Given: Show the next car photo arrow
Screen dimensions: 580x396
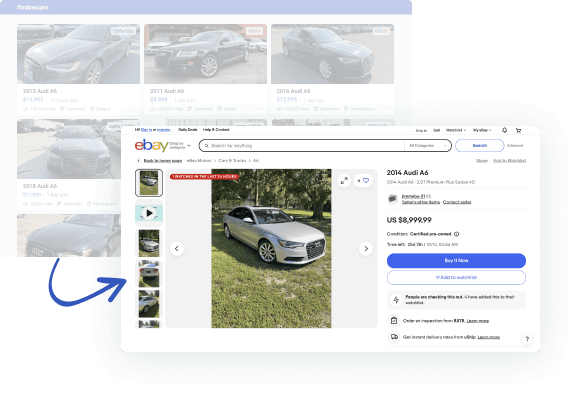Looking at the screenshot, I should 366,248.
